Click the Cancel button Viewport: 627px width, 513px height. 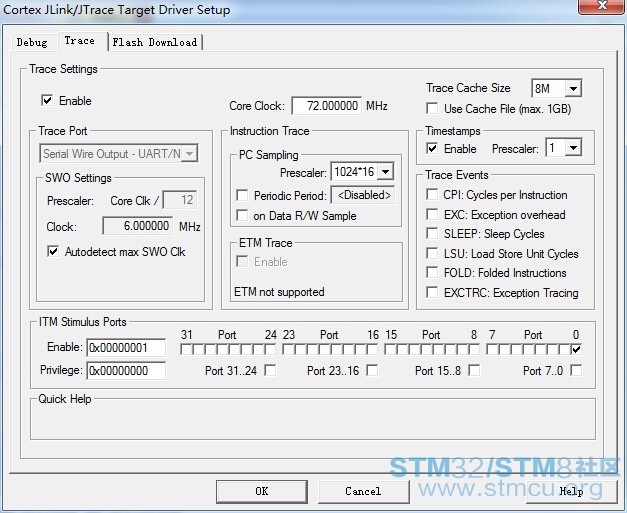coord(363,491)
